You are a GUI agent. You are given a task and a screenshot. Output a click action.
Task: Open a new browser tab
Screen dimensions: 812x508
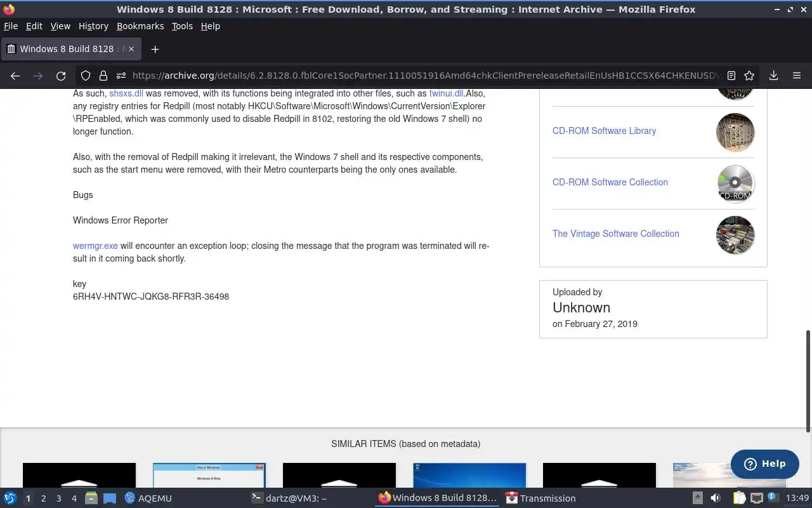155,49
